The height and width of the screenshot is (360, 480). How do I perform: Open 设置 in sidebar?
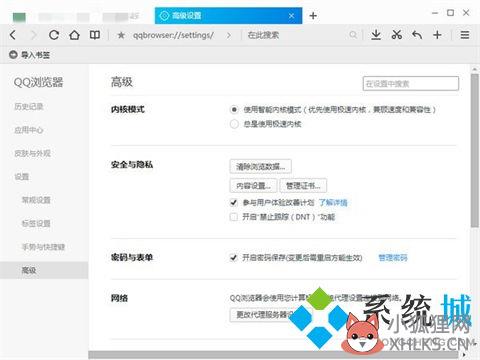tap(22, 177)
